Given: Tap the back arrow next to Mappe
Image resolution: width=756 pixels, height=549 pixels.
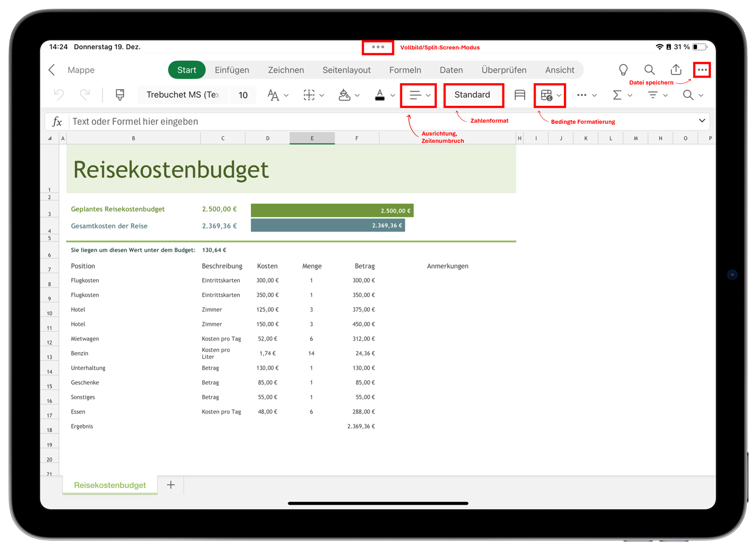Looking at the screenshot, I should pyautogui.click(x=52, y=70).
